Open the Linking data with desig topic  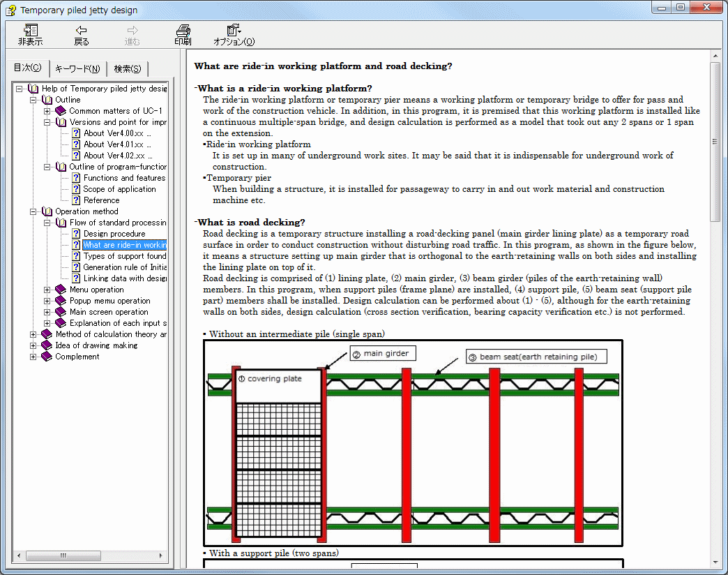(x=124, y=278)
